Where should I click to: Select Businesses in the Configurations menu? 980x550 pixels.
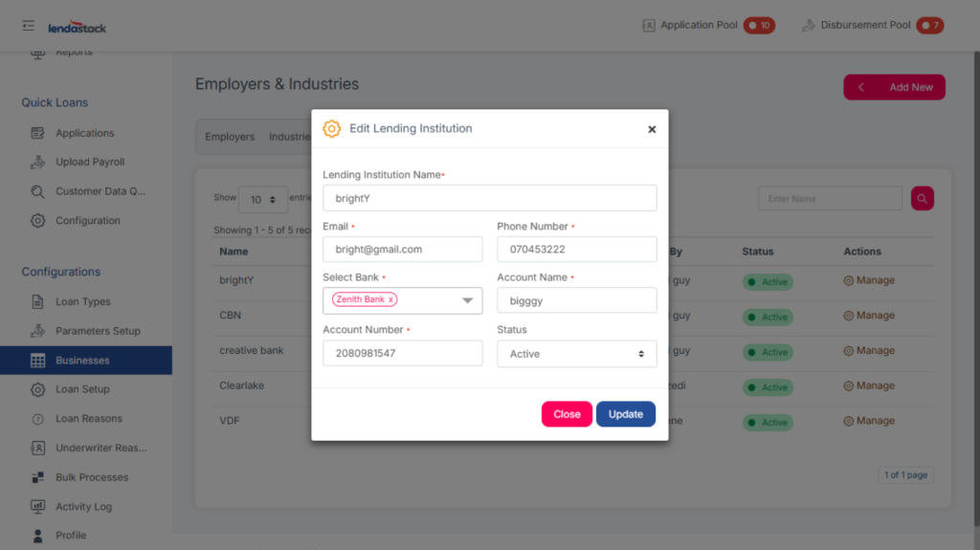click(82, 361)
